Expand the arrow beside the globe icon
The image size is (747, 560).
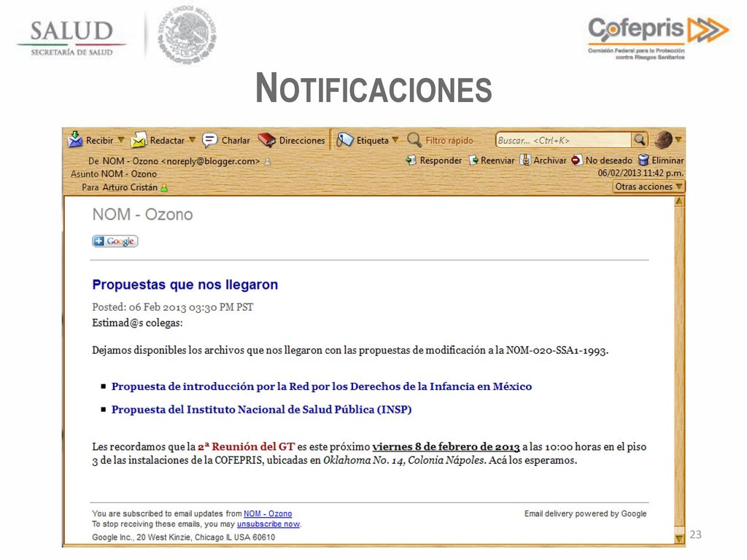[678, 140]
